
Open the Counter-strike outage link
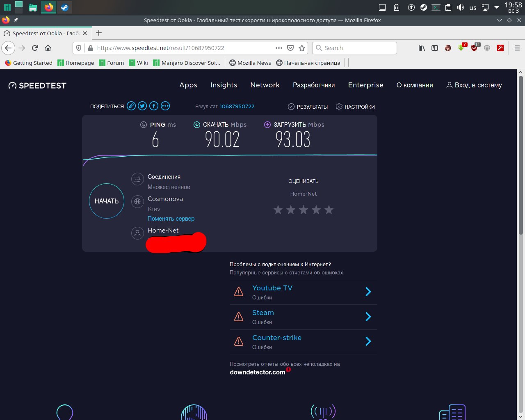point(277,338)
